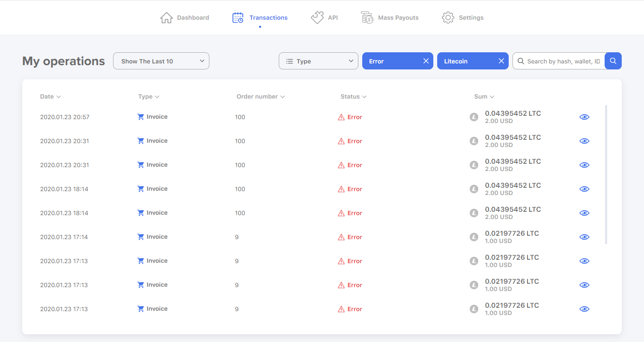Viewport: 644px width, 342px height.
Task: Select the date 2020.01.23 17:14
Action: 64,237
